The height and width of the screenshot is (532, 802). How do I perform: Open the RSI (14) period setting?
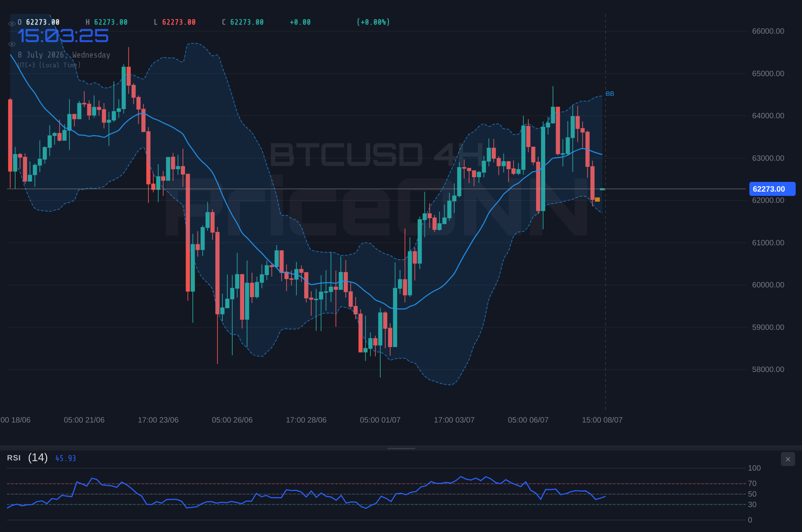pyautogui.click(x=38, y=458)
